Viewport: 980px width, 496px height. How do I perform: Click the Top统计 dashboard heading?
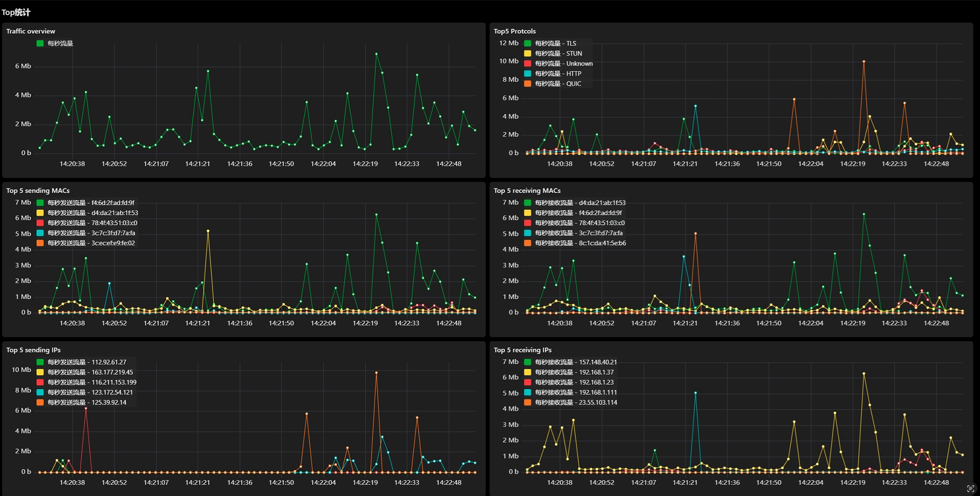point(16,12)
